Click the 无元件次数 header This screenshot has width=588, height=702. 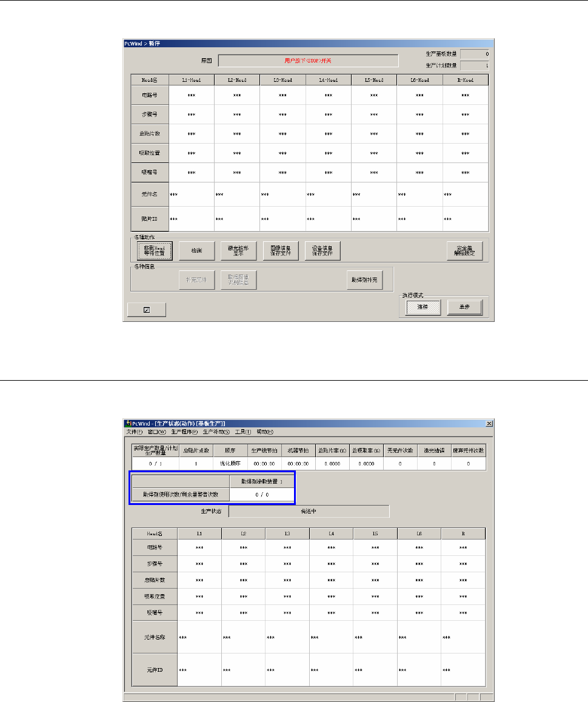400,450
